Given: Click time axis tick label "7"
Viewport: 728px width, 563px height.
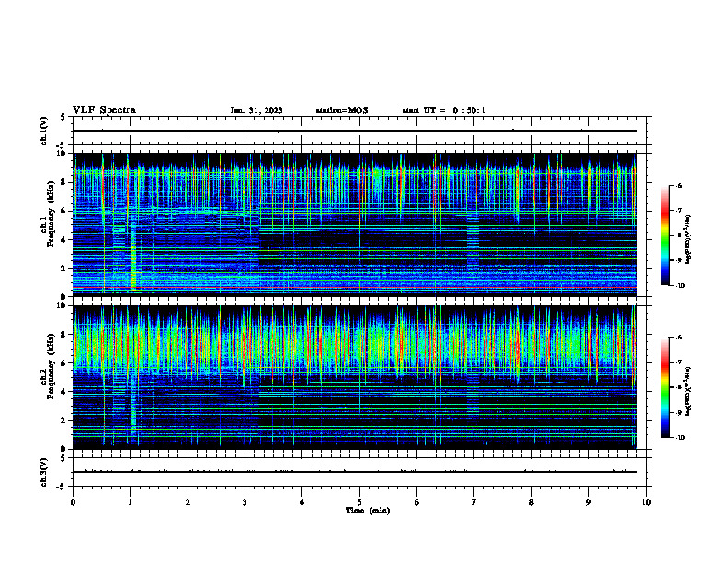Looking at the screenshot, I should click(474, 502).
